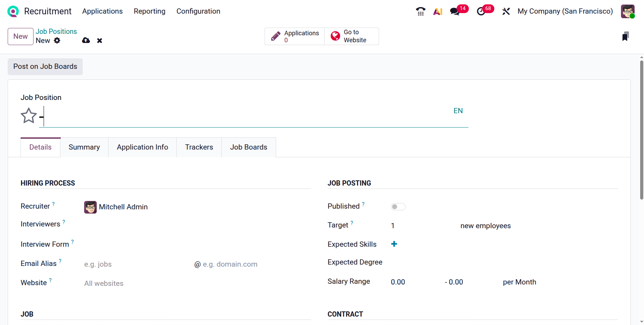Mark job position with star icon

tap(29, 116)
